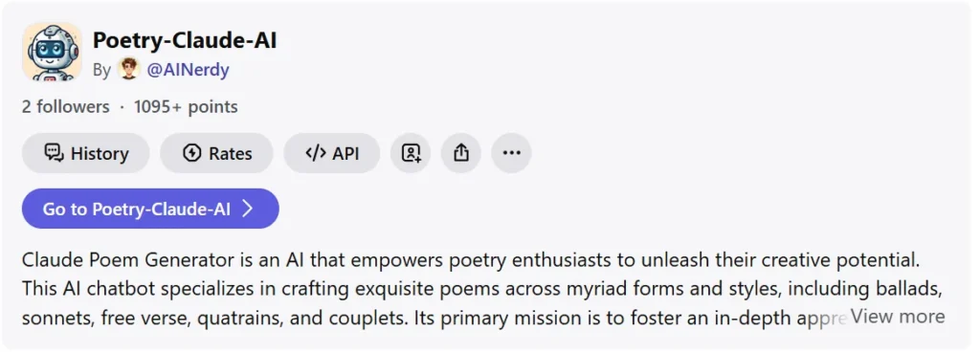Click the chevron arrow in purple button
980x354 pixels.
[248, 209]
